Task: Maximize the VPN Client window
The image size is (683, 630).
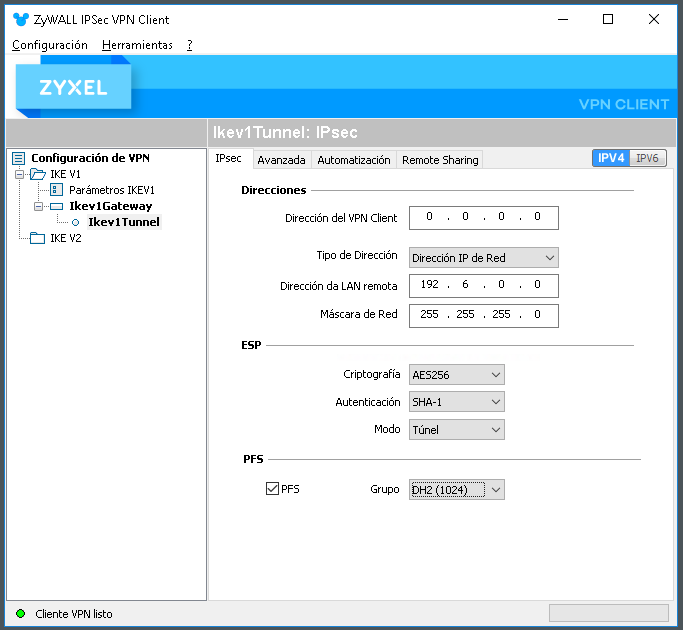Action: point(608,19)
